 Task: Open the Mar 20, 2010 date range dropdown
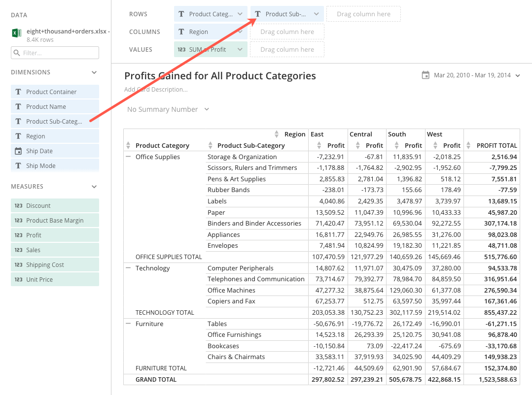coord(516,75)
